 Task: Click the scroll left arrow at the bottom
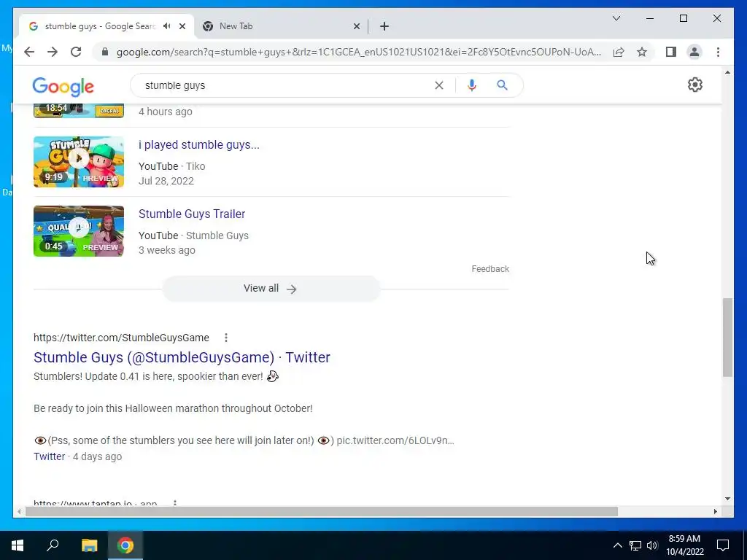point(18,511)
